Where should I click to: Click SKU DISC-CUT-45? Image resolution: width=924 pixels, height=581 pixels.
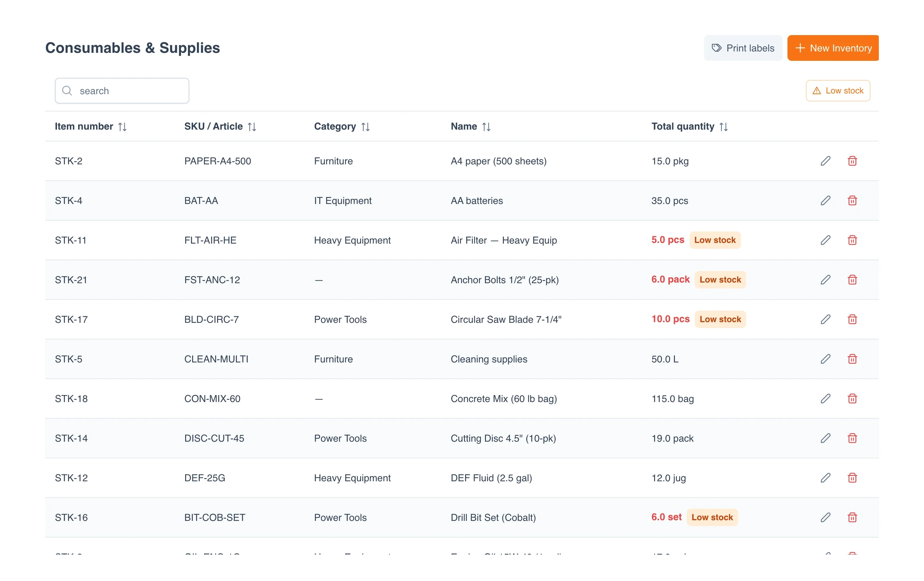click(x=214, y=438)
